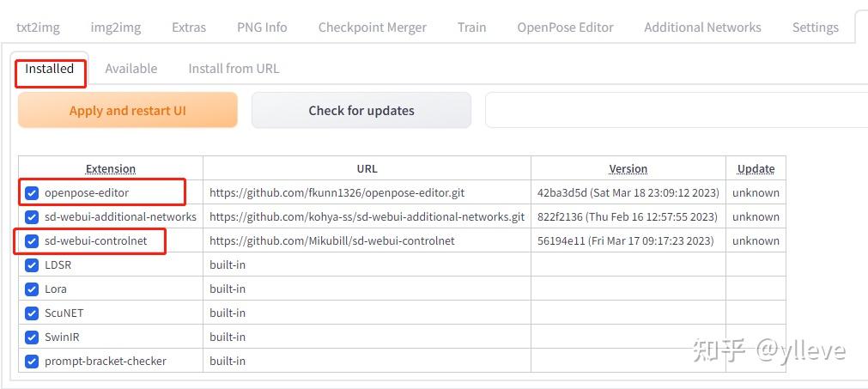The height and width of the screenshot is (389, 868).
Task: Toggle the sd-webui-additional-networks checkbox
Action: 32,216
